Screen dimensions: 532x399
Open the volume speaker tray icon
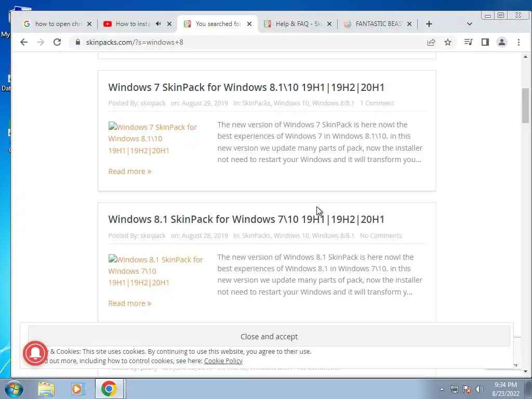click(480, 389)
